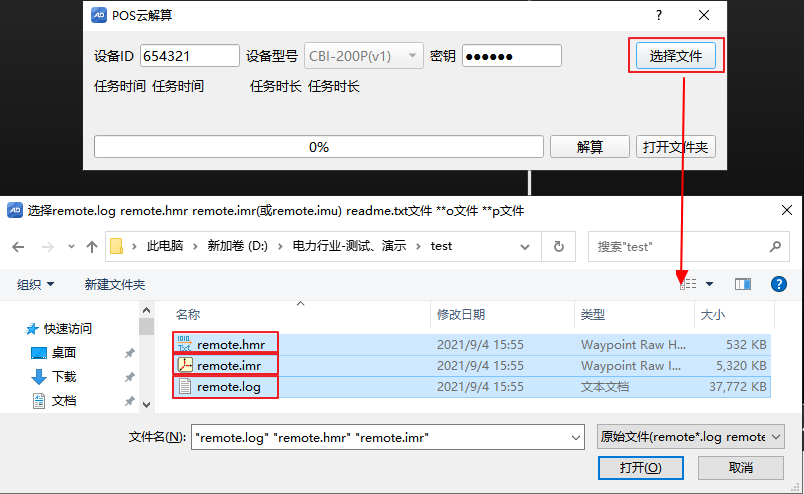Image resolution: width=804 pixels, height=494 pixels.
Task: Select the remote.hmr file
Action: [x=472, y=345]
